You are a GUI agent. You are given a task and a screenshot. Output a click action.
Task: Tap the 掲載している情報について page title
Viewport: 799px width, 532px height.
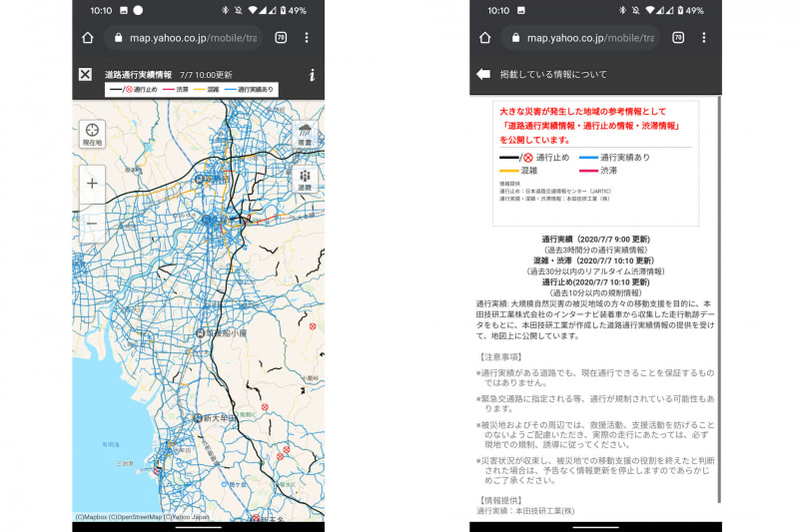553,74
